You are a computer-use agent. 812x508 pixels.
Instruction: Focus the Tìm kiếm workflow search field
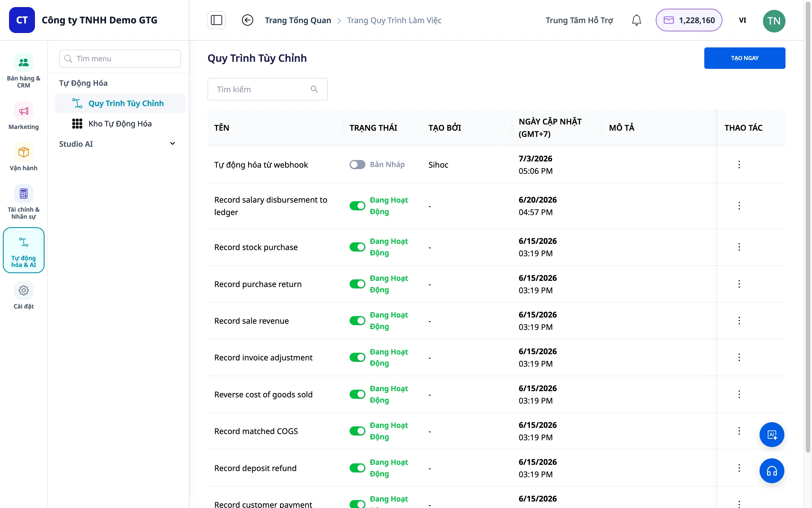[x=267, y=89]
